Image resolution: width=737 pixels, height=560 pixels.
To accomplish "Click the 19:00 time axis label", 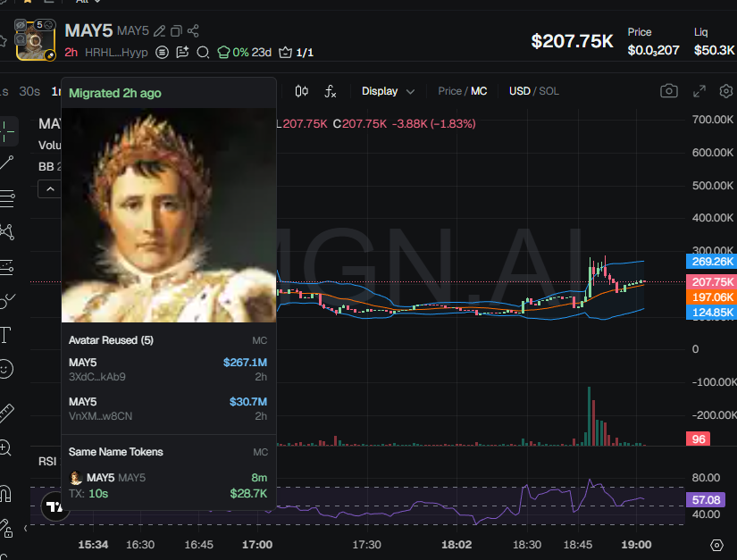I will click(x=636, y=545).
